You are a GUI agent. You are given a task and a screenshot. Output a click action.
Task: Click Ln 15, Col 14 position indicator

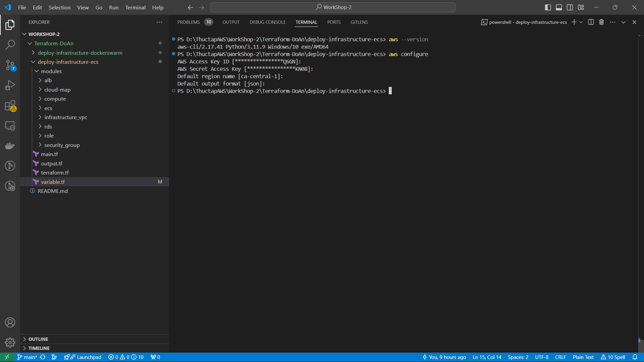[x=487, y=357]
